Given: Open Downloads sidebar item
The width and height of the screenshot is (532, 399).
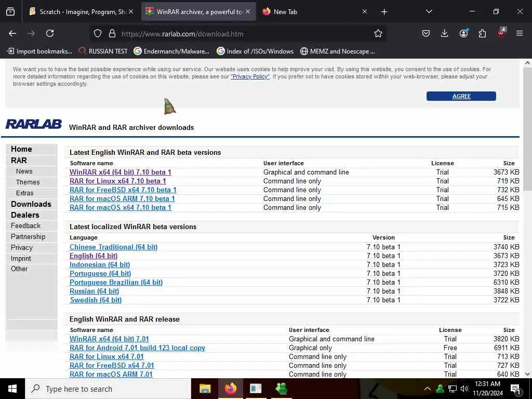Looking at the screenshot, I should pos(31,204).
